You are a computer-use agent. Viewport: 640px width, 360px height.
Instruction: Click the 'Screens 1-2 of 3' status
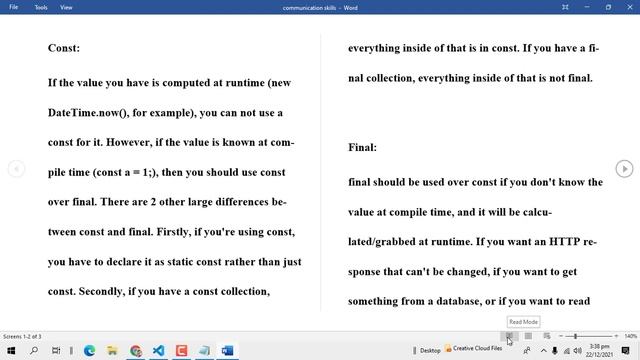[x=22, y=336]
